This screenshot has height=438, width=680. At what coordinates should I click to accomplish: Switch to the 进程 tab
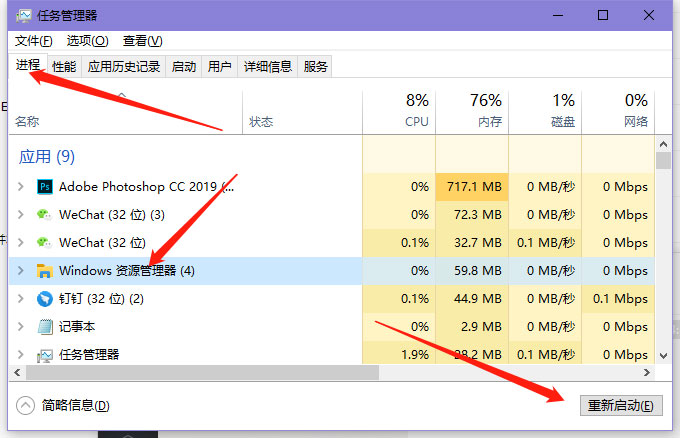[x=28, y=65]
